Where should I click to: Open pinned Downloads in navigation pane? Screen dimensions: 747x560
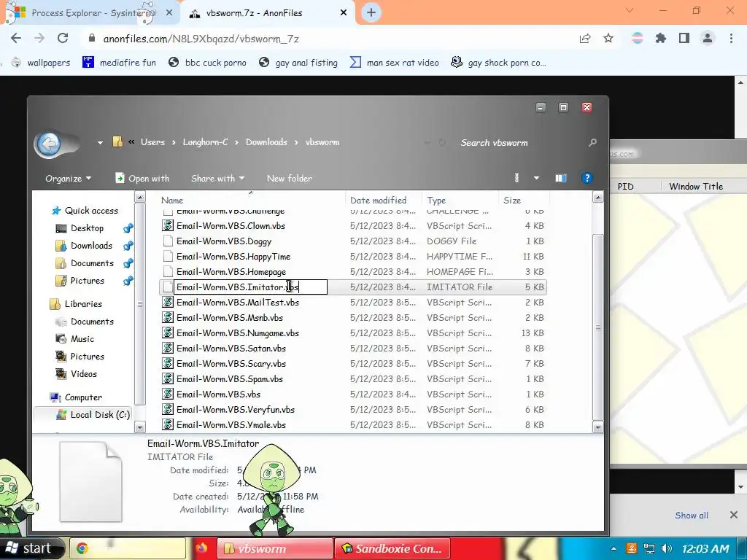[x=84, y=246]
